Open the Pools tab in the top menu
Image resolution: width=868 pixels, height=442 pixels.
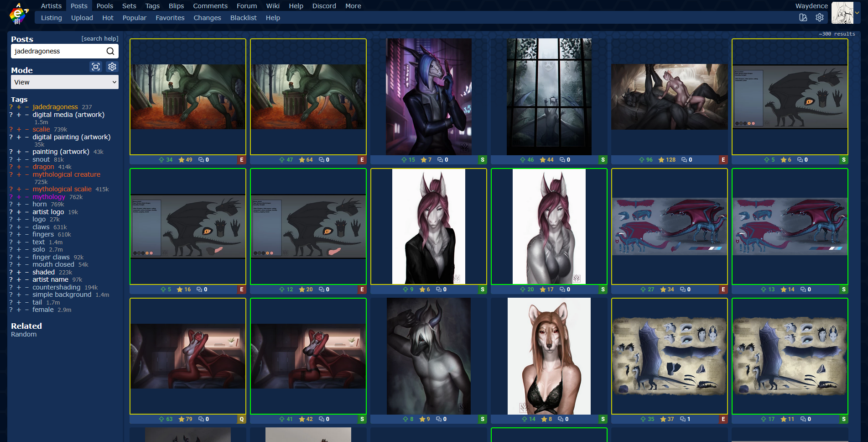(104, 6)
